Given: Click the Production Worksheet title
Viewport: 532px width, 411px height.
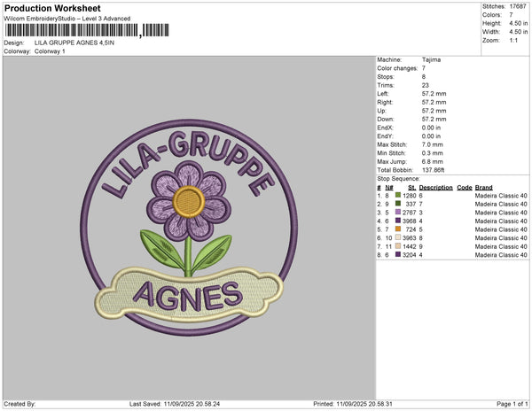Looking at the screenshot, I should click(52, 9).
